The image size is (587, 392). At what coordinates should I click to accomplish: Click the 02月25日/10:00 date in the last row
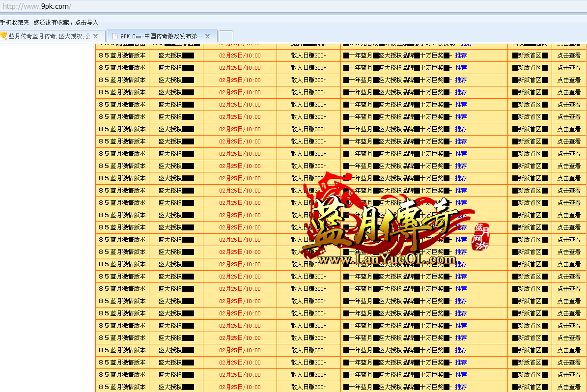pyautogui.click(x=240, y=387)
